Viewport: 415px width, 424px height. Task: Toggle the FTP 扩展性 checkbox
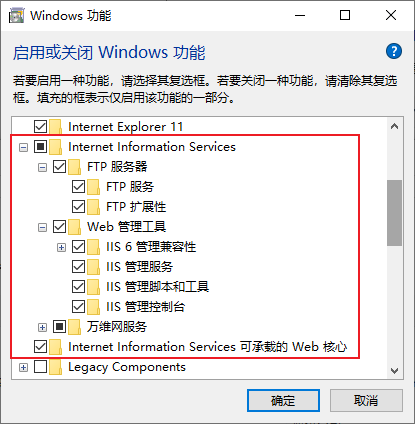click(x=78, y=207)
